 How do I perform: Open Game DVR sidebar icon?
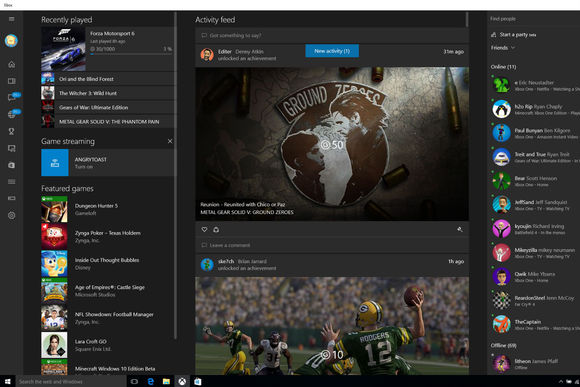[x=11, y=148]
